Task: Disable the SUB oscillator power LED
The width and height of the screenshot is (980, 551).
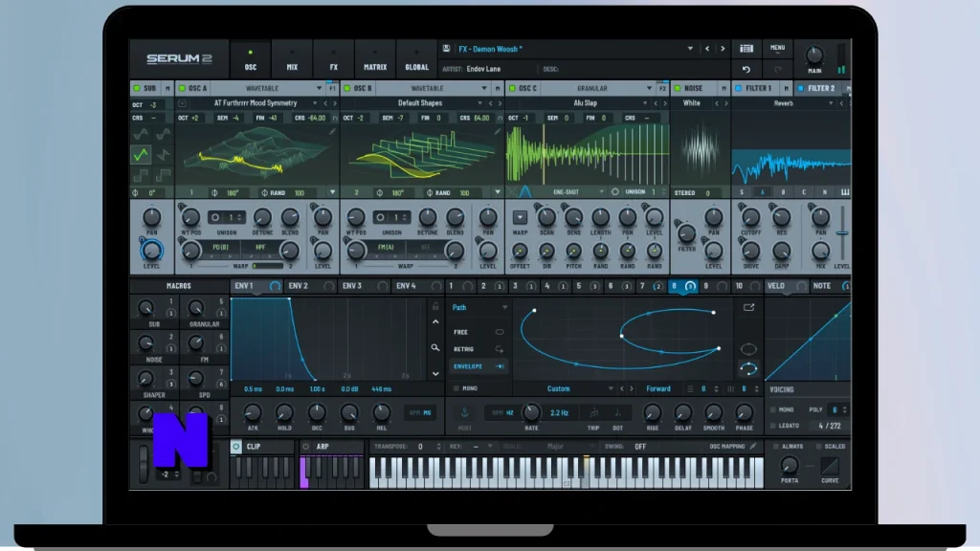Action: 137,88
